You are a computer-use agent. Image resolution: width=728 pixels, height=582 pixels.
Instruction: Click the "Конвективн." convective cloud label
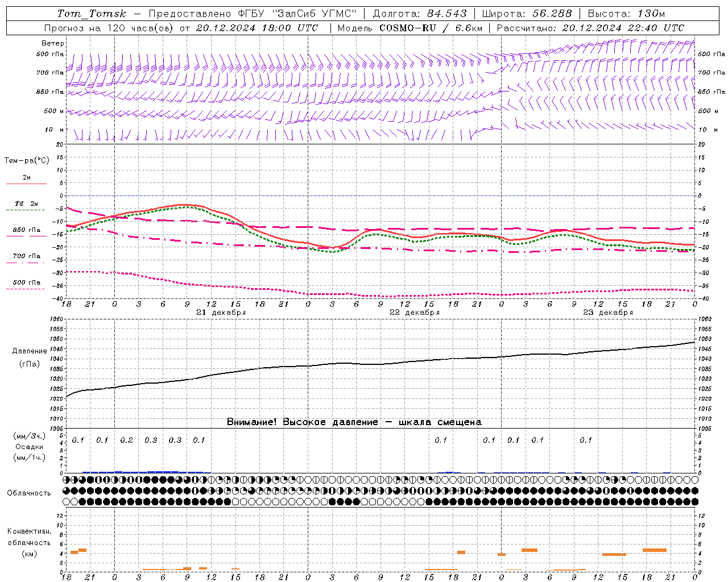29,531
